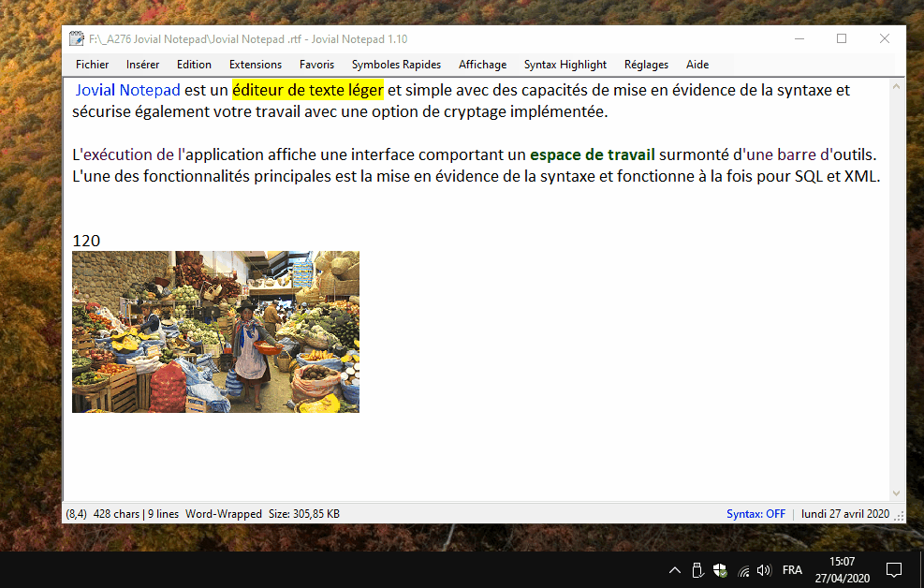Click the 'Word-Wrapped' status entry
This screenshot has height=588, width=924.
[224, 514]
